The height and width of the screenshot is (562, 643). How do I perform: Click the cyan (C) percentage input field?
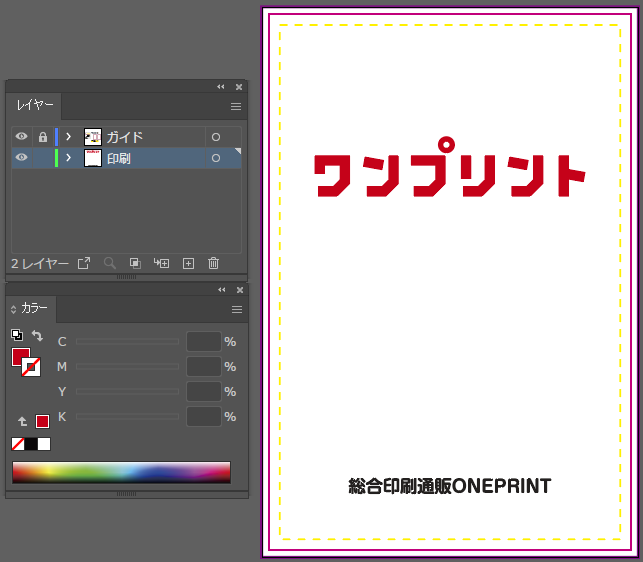click(x=204, y=342)
